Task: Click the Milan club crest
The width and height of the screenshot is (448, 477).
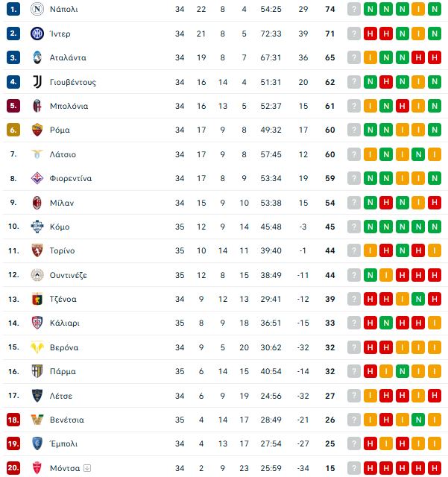Action: tap(37, 203)
